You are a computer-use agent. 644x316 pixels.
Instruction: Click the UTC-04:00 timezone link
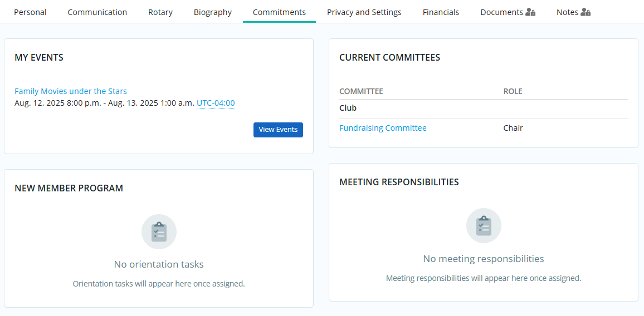pyautogui.click(x=216, y=103)
